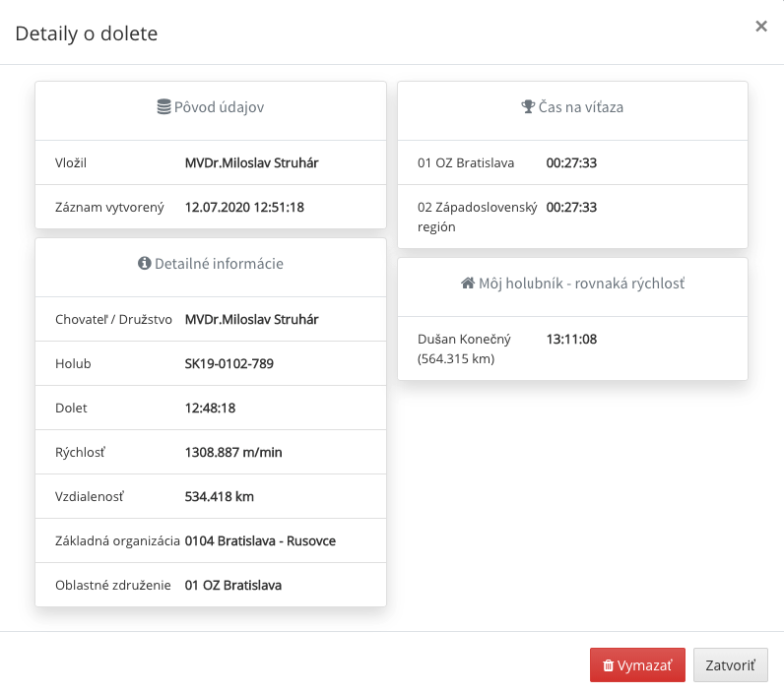
Task: Click MVDr.Miloslav Struhár in the Vložil row
Action: (251, 162)
